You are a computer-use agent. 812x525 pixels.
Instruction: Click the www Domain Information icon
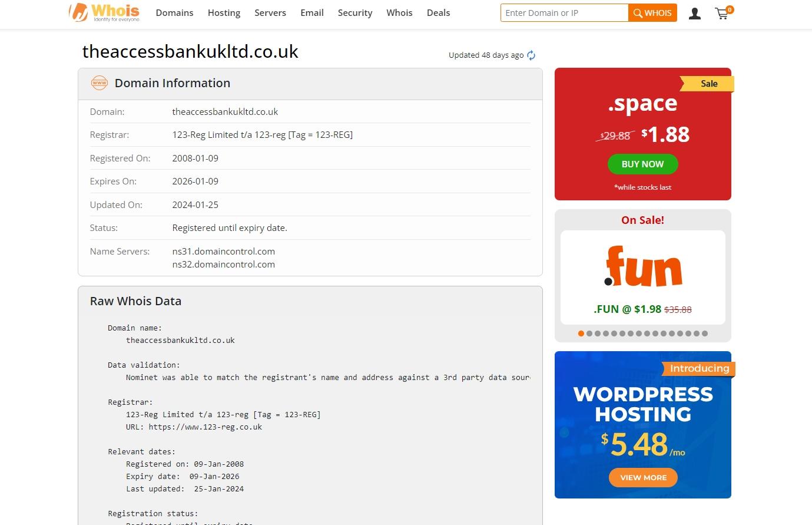click(100, 83)
